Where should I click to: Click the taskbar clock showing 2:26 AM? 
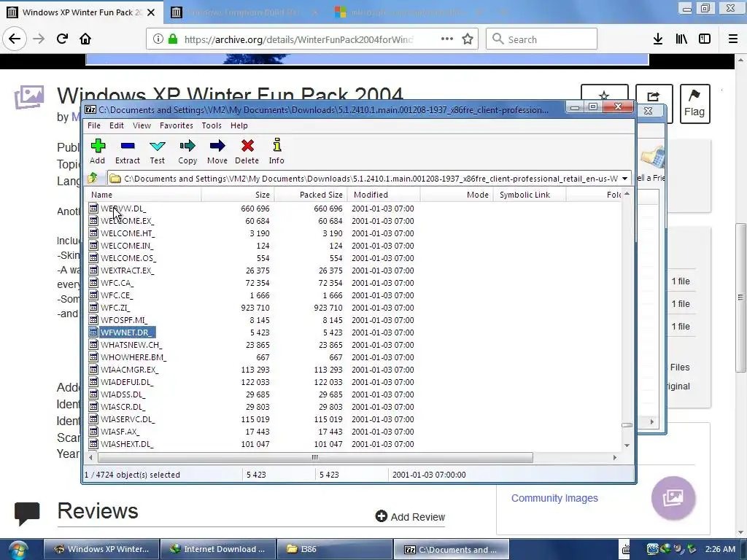pos(720,549)
